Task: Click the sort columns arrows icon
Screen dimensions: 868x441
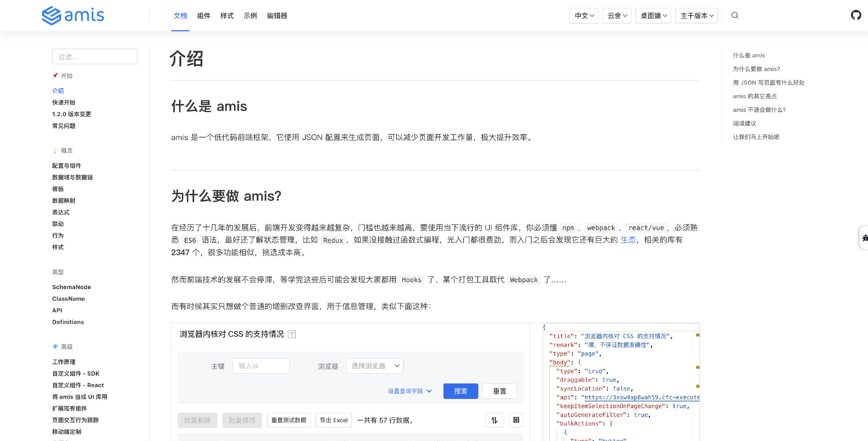Action: (494, 420)
